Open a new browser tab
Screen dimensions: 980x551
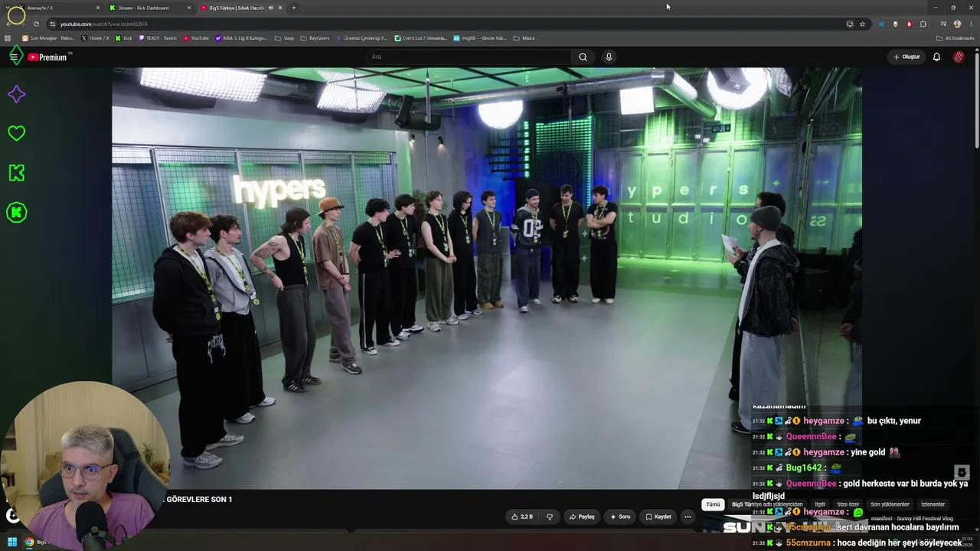[x=294, y=8]
